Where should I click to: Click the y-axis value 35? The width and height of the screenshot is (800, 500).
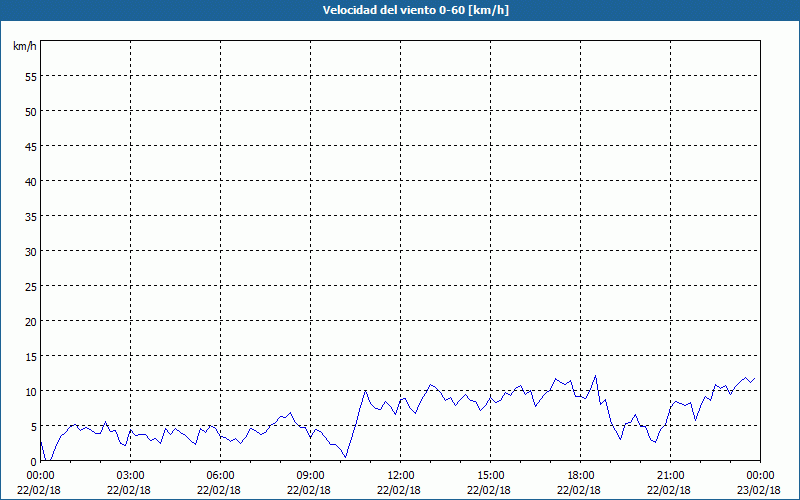click(x=31, y=216)
